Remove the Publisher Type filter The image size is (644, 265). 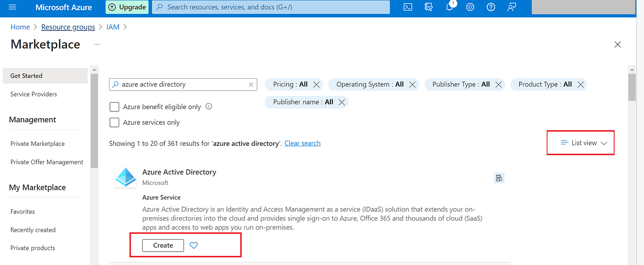499,85
